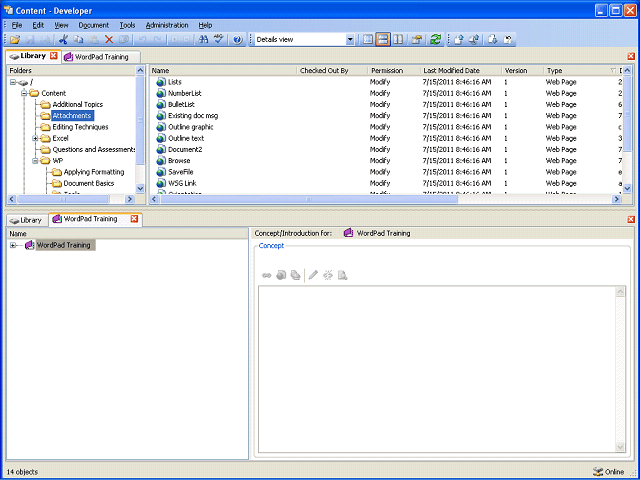Click the Delete Link icon in Concept
This screenshot has height=480, width=640.
[x=328, y=276]
